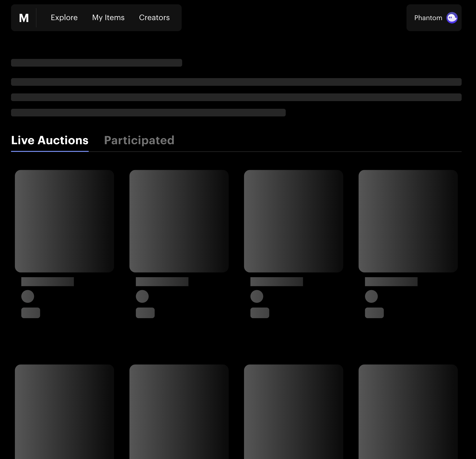Click fourth card placeholder in bottom row

(x=408, y=413)
